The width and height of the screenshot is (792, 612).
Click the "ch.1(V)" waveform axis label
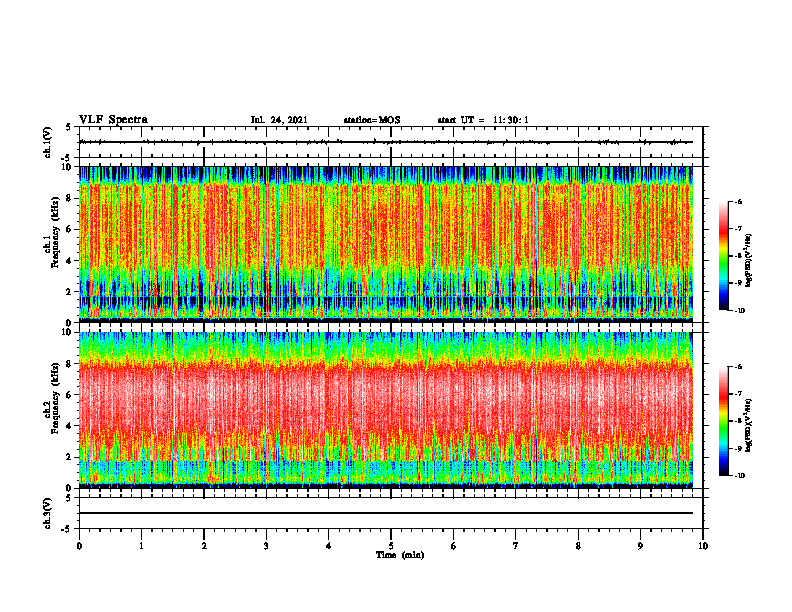(48, 142)
